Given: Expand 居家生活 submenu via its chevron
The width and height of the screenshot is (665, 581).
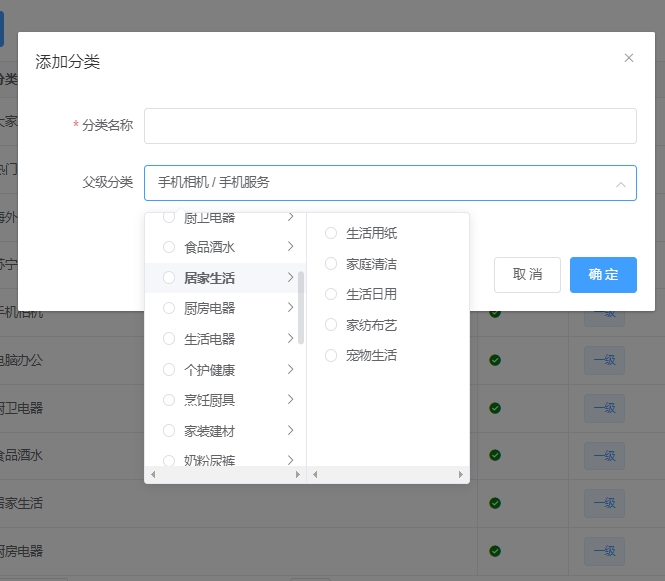Looking at the screenshot, I should (x=291, y=277).
